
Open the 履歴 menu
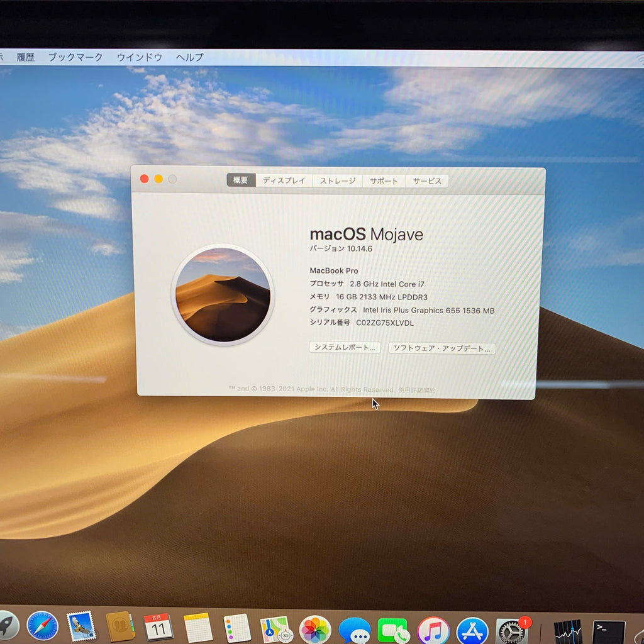pyautogui.click(x=25, y=57)
